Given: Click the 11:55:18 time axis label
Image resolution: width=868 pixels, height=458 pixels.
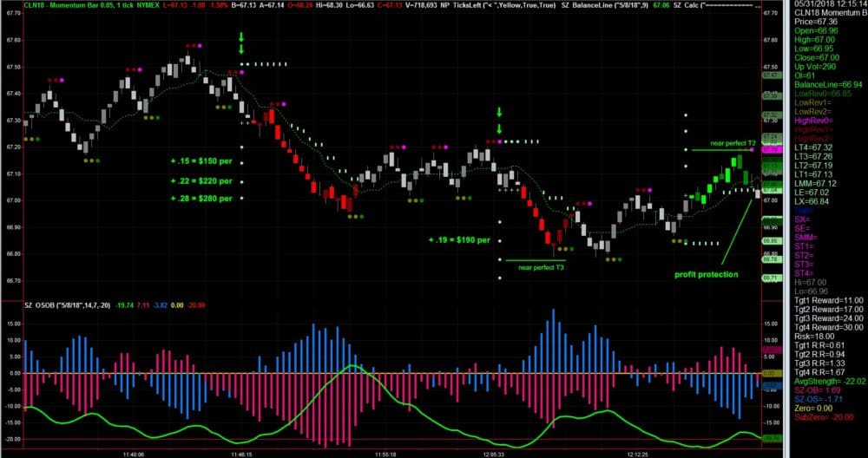Looking at the screenshot, I should point(385,454).
